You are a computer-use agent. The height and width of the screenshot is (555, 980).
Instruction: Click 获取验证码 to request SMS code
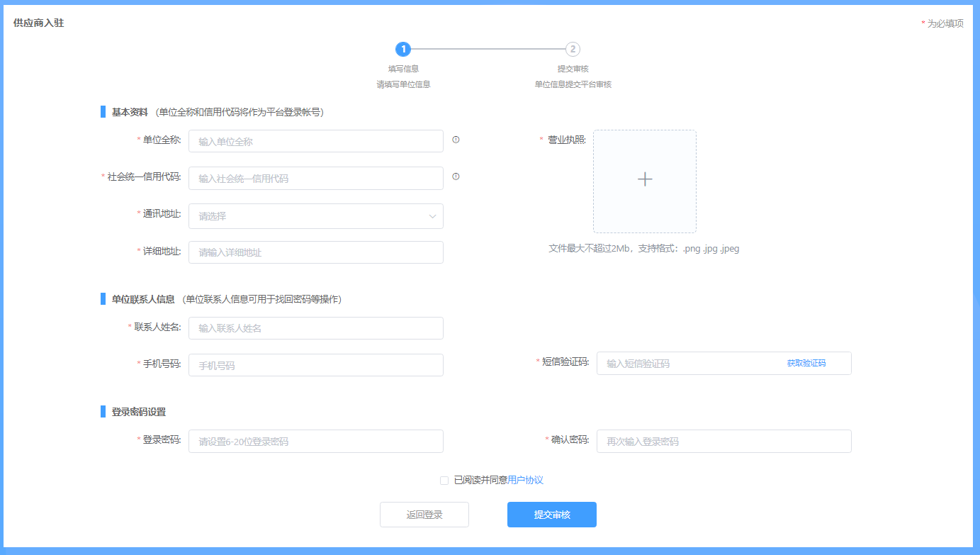806,363
